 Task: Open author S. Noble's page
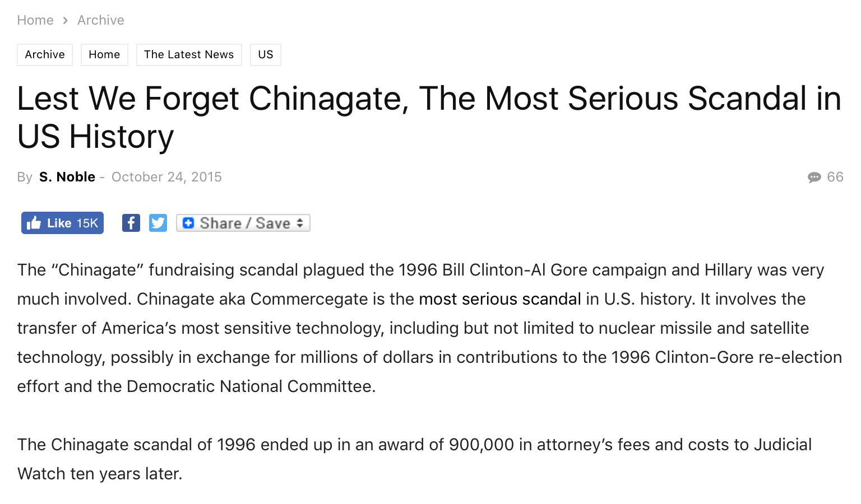[x=67, y=177]
